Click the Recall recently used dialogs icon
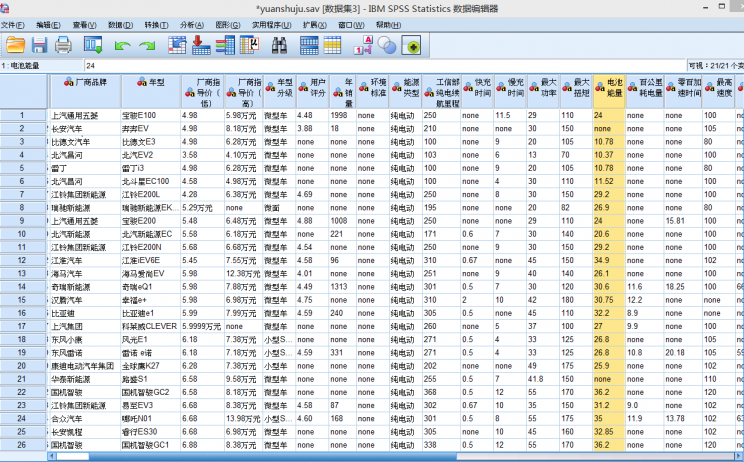 [93, 45]
